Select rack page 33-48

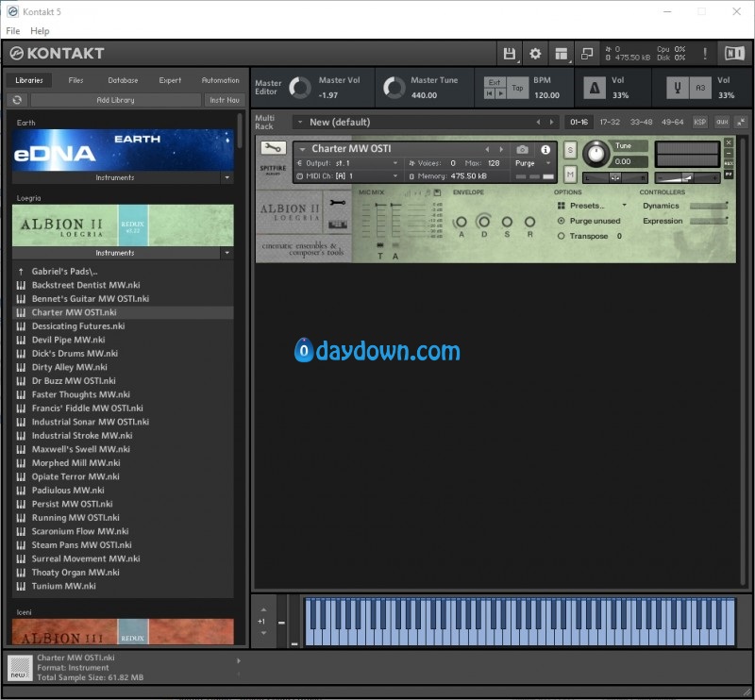click(x=641, y=123)
